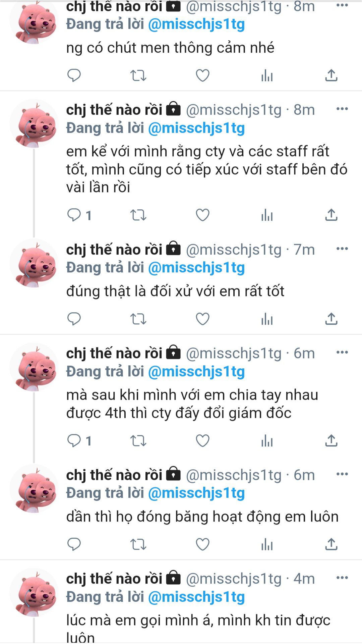The width and height of the screenshot is (362, 644).
Task: Expand the three-dot menu on the "dần thì họ" tweet
Action: tap(342, 474)
